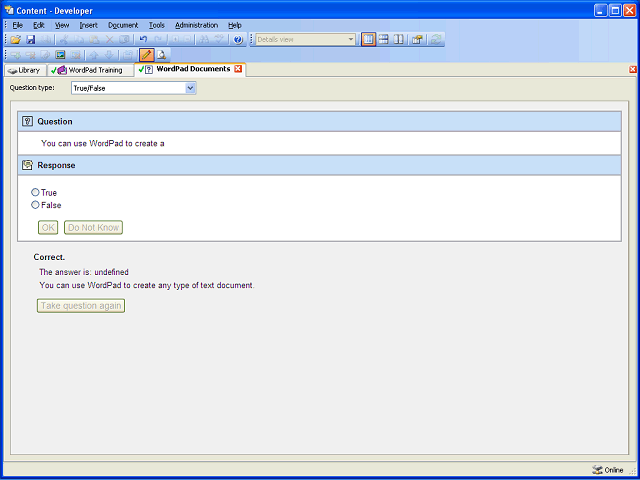
Task: Select the False radio button
Action: click(36, 205)
